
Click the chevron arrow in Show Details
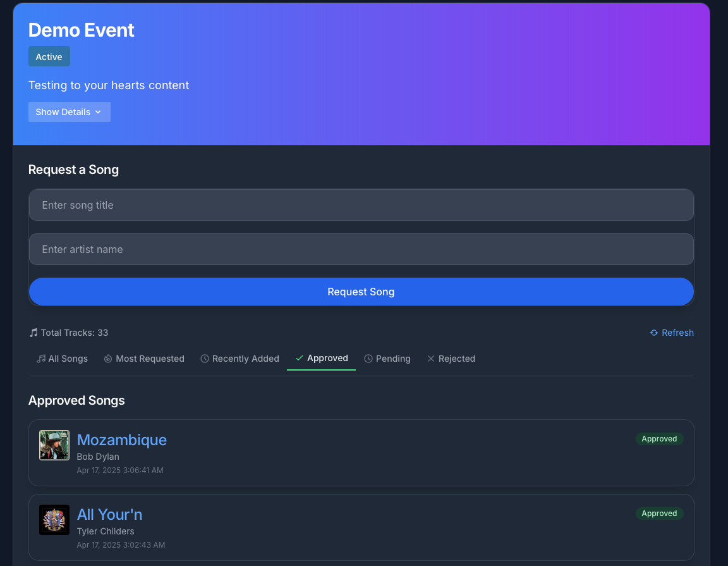pyautogui.click(x=98, y=112)
